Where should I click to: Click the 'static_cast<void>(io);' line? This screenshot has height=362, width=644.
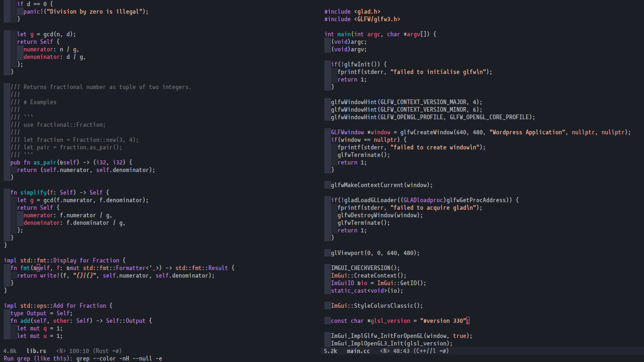tap(367, 291)
